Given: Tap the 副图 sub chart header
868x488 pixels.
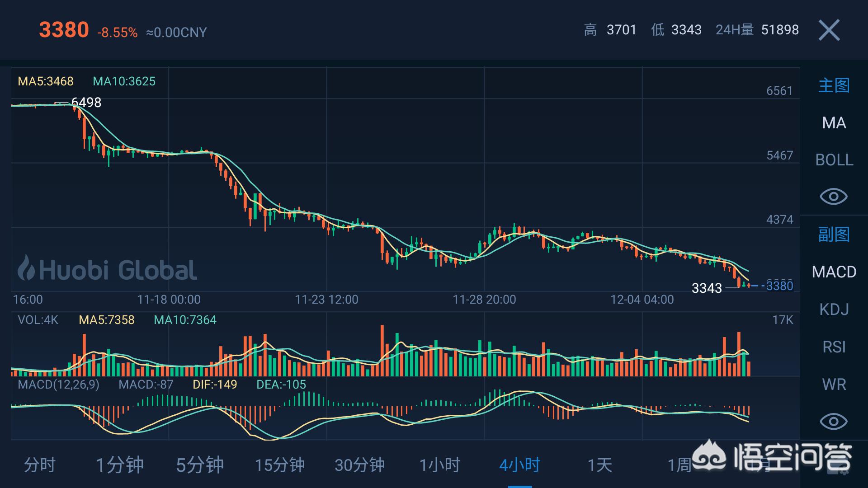Looking at the screenshot, I should 834,235.
